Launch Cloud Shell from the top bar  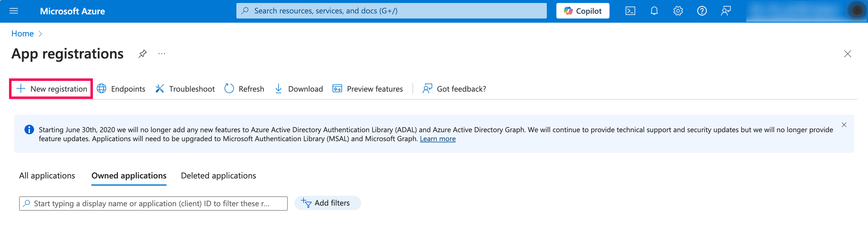point(630,11)
